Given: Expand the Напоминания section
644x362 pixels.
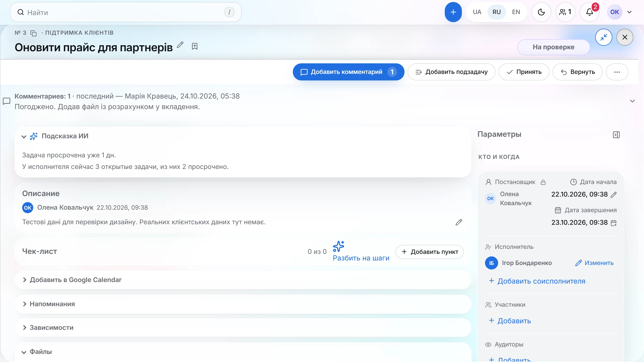Looking at the screenshot, I should [243, 304].
